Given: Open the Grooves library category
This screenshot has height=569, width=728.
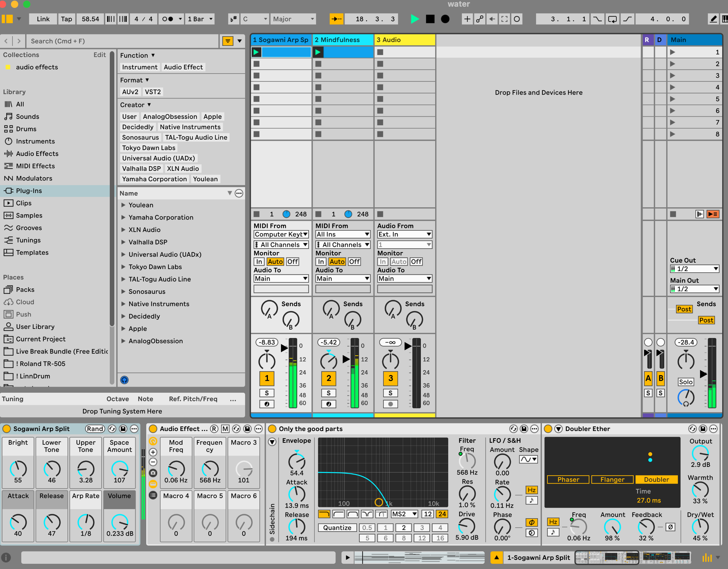Looking at the screenshot, I should (x=29, y=228).
